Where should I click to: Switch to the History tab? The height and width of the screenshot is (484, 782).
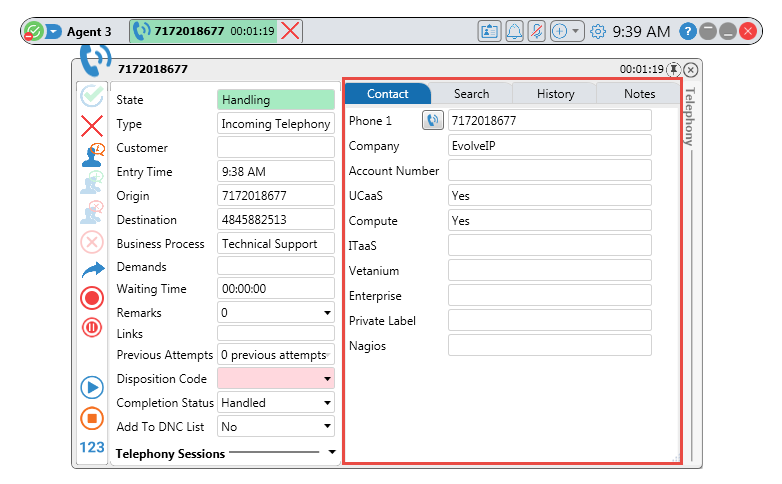[555, 94]
